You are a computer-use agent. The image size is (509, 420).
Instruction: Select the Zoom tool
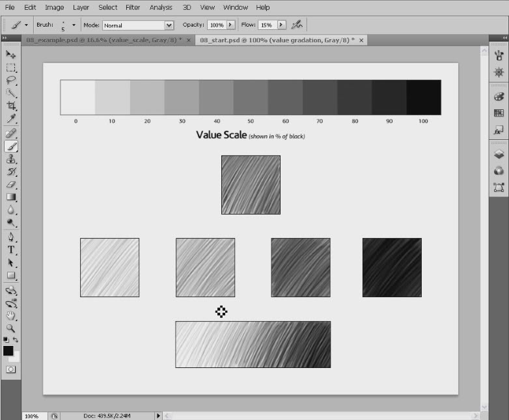[x=10, y=328]
